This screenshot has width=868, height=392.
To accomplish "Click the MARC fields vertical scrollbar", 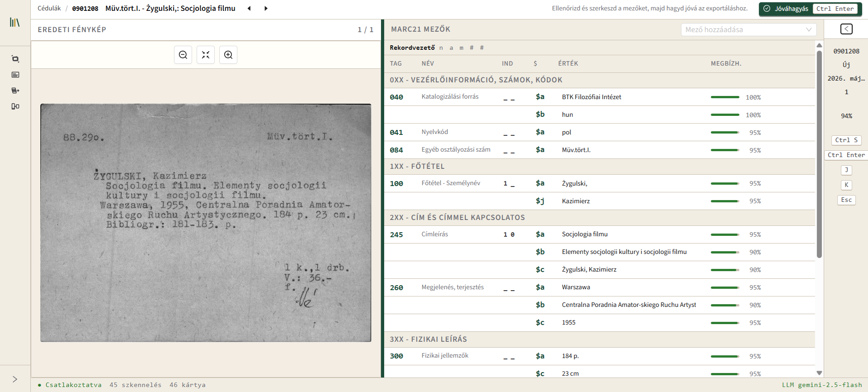I will pyautogui.click(x=819, y=154).
